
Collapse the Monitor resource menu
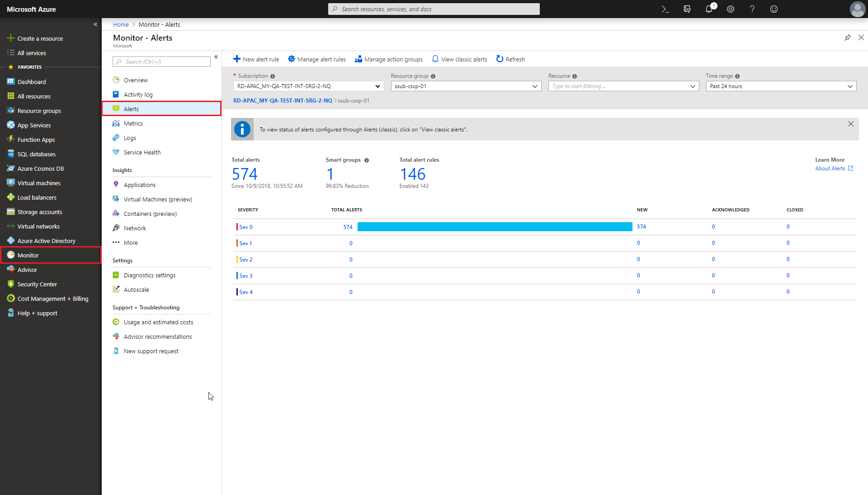pyautogui.click(x=216, y=57)
